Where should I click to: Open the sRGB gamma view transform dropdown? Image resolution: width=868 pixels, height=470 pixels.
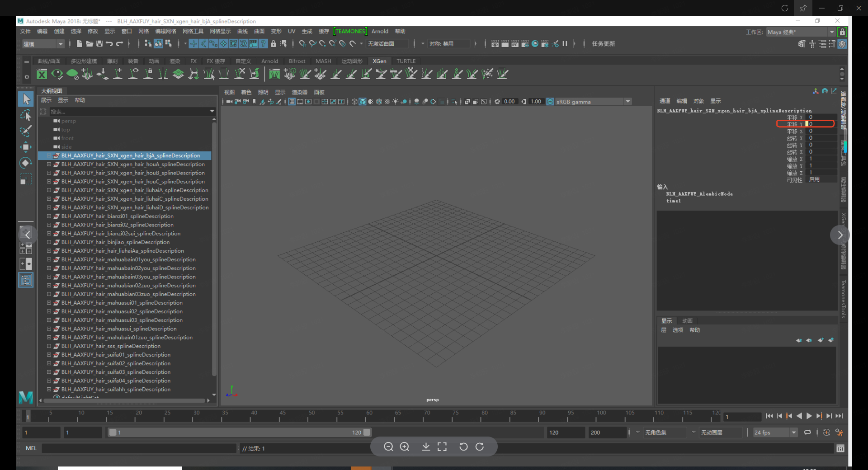(x=627, y=102)
